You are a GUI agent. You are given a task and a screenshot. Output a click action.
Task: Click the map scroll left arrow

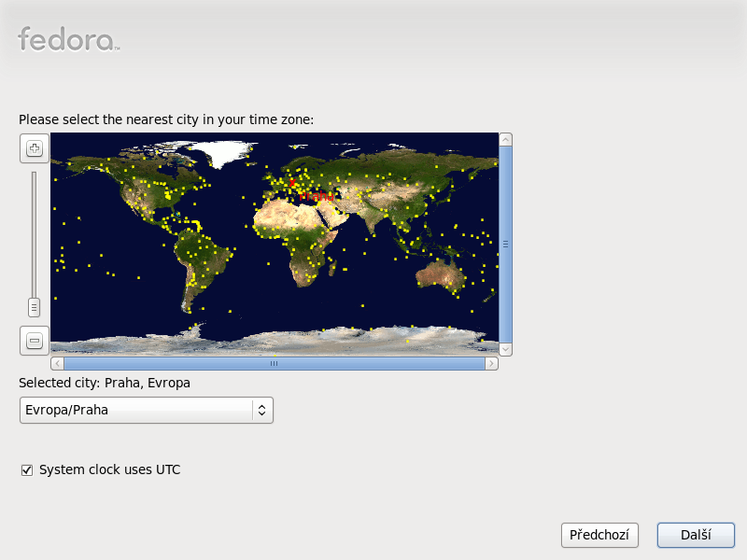point(57,363)
